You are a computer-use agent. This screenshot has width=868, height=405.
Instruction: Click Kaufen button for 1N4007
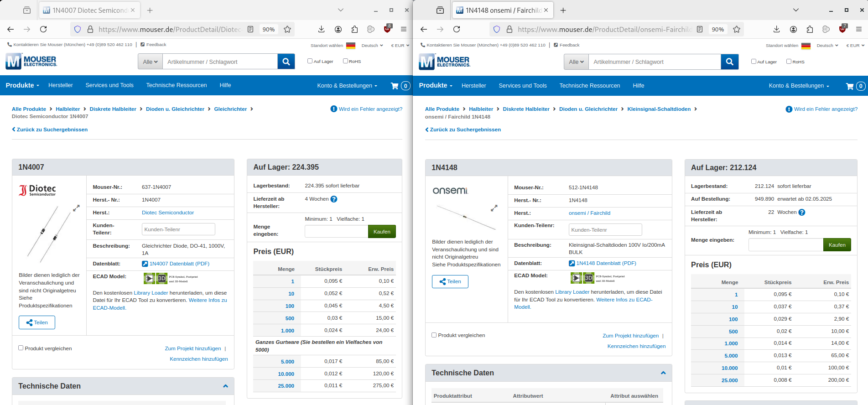382,231
